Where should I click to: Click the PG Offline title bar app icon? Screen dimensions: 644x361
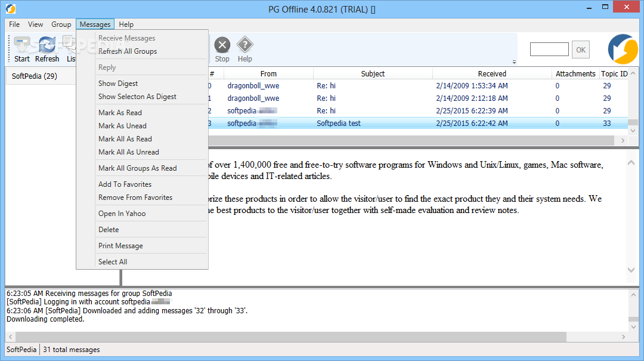pos(11,8)
